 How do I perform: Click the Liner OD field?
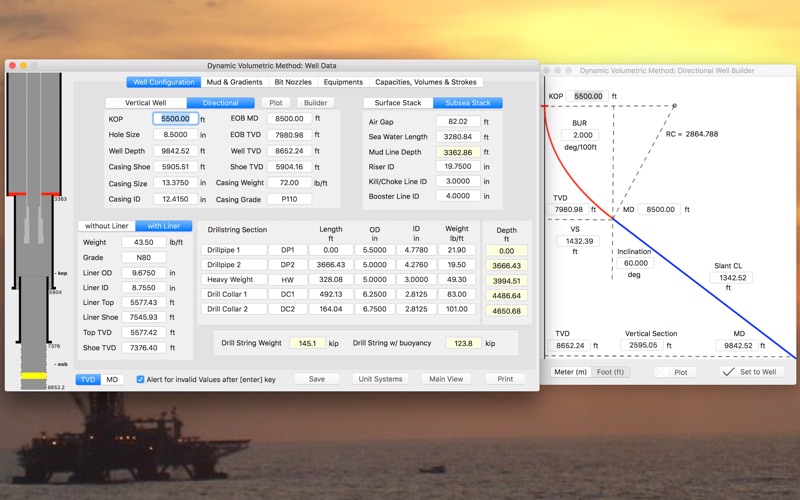tap(144, 273)
